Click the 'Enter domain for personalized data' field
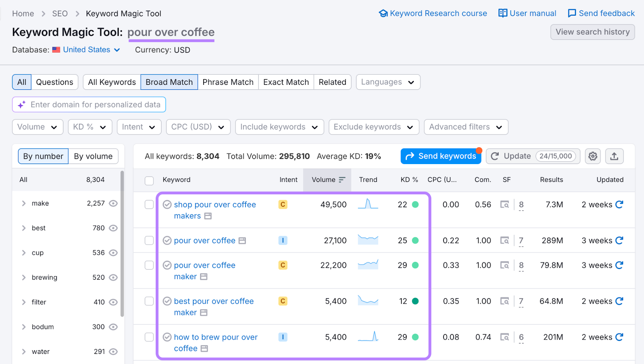Image resolution: width=644 pixels, height=364 pixels. (x=89, y=104)
